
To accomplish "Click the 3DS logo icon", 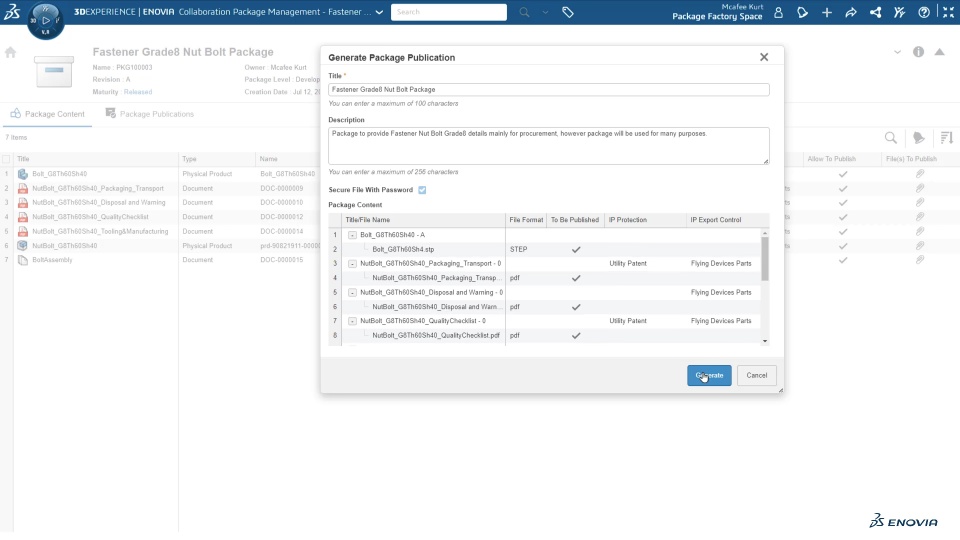I will coord(12,12).
